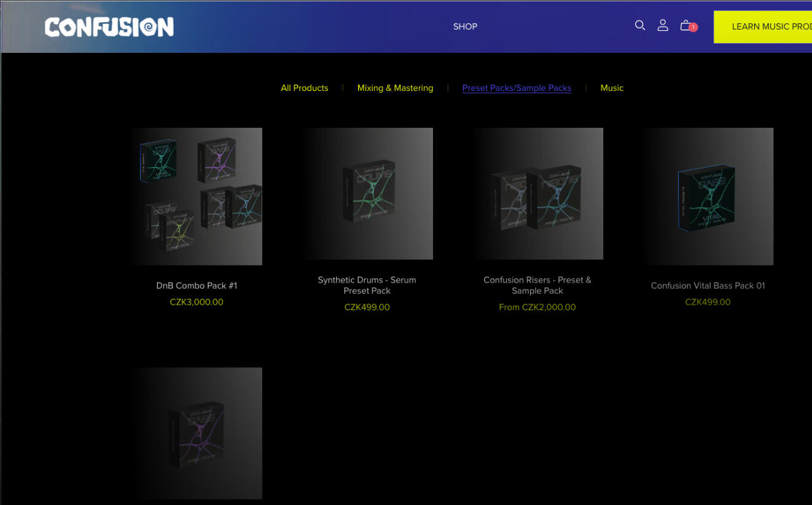Click the From CZK2,000.00 price
This screenshot has height=505, width=812.
click(537, 307)
